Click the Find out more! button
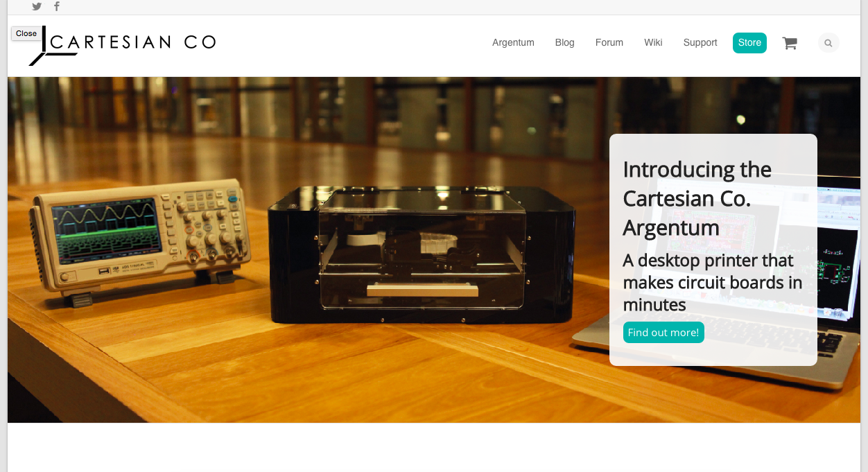868x472 pixels. [663, 332]
